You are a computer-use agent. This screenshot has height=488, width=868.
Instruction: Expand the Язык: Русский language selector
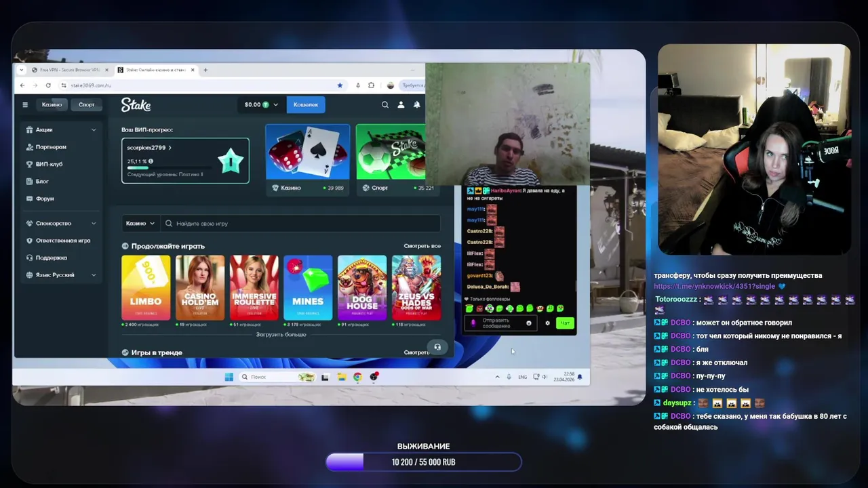tap(62, 275)
